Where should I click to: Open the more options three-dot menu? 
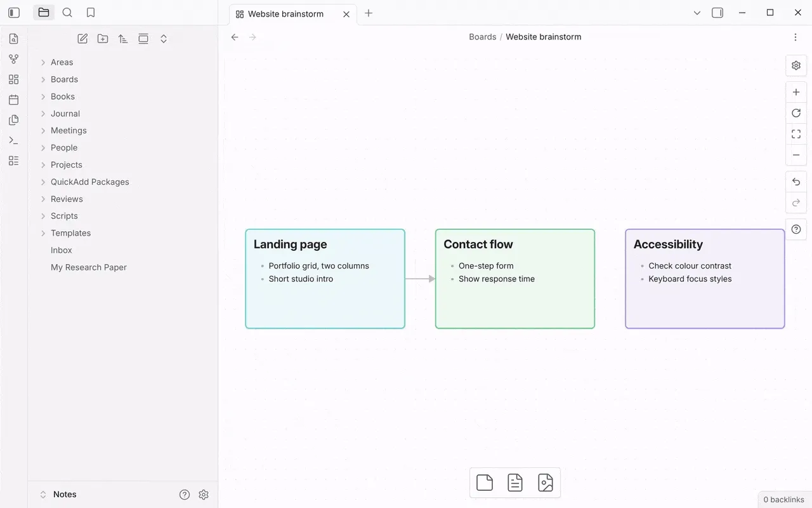[x=796, y=37]
